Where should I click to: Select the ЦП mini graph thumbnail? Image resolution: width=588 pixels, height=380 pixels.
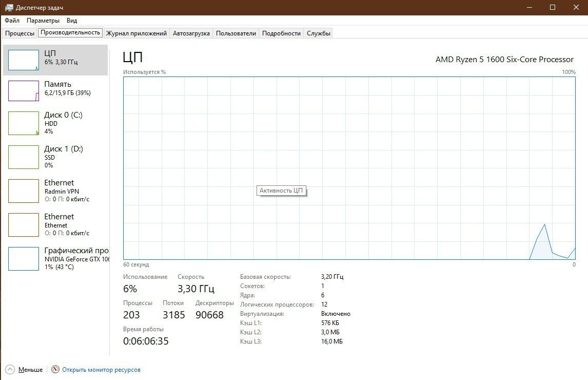click(24, 60)
